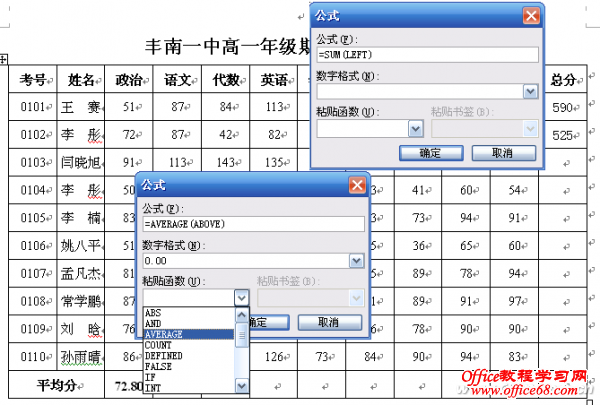Click the 语文 header cell

click(x=177, y=79)
